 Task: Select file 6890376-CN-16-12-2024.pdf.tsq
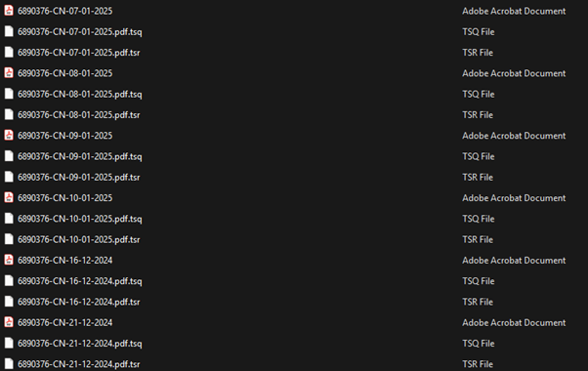point(80,281)
